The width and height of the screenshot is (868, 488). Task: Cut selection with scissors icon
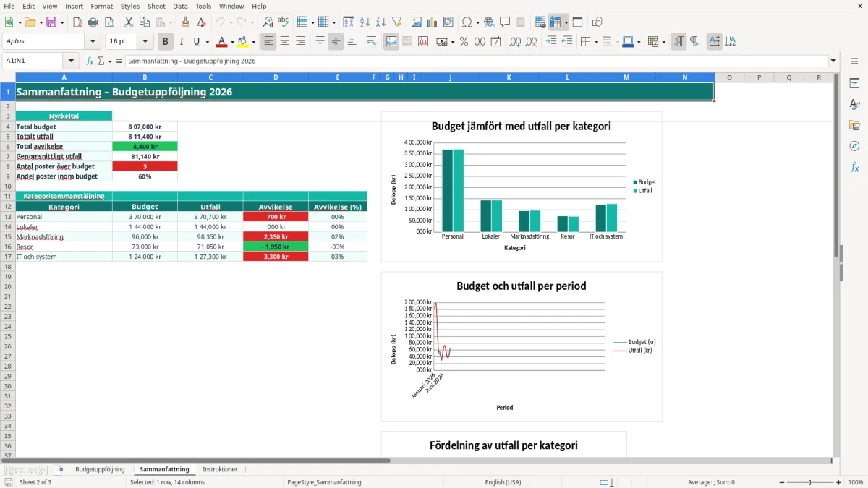129,22
